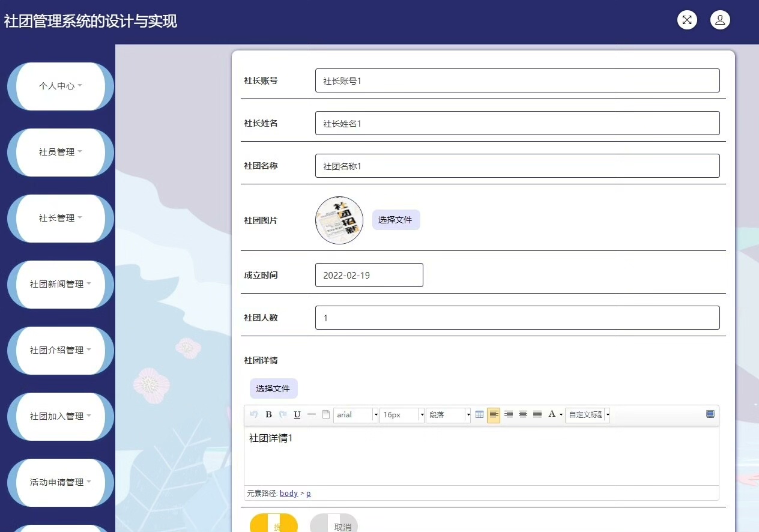Click the 社团名称 input field
Screen dimensions: 759x532
coord(517,166)
